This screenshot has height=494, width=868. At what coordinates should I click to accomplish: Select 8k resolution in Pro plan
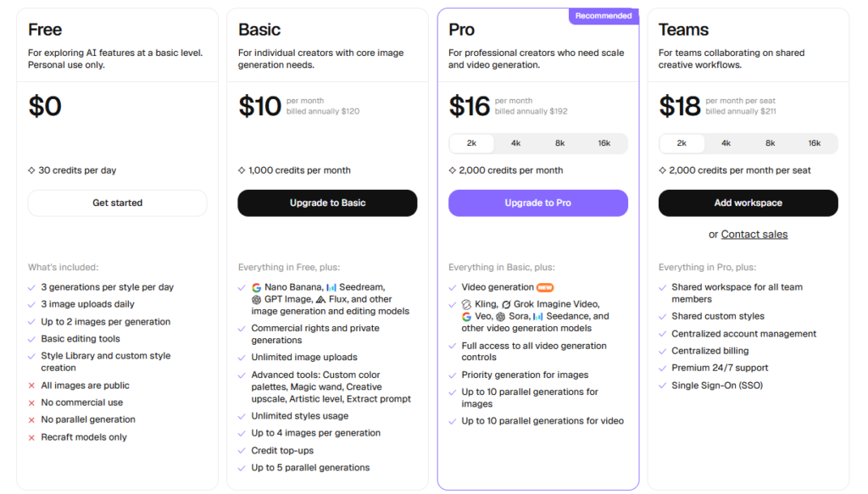(x=559, y=143)
